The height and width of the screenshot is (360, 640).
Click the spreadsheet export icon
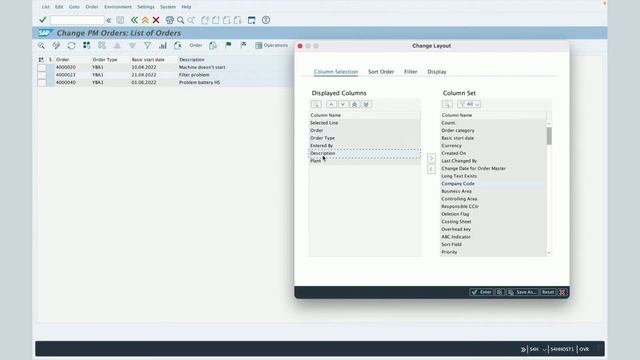click(x=178, y=46)
